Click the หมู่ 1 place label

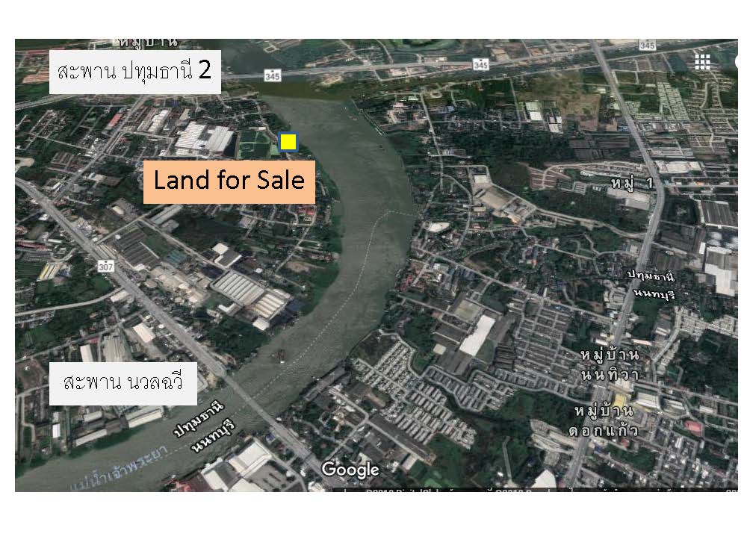click(633, 183)
